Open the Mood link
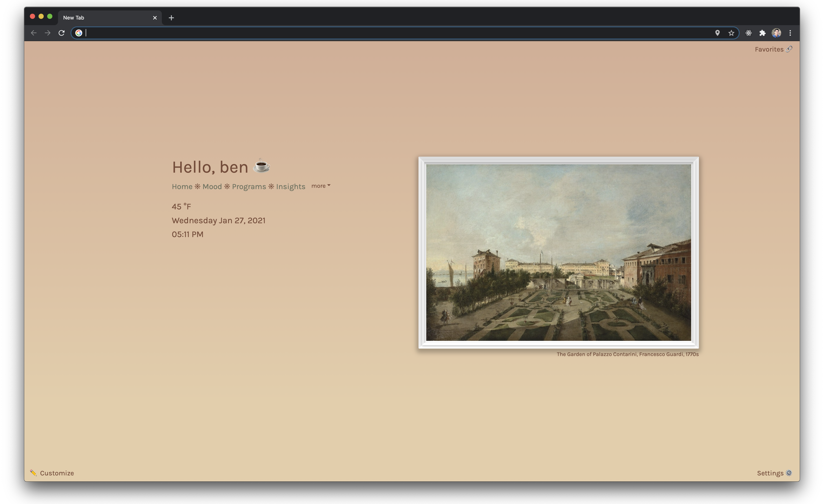824x504 pixels. 212,186
